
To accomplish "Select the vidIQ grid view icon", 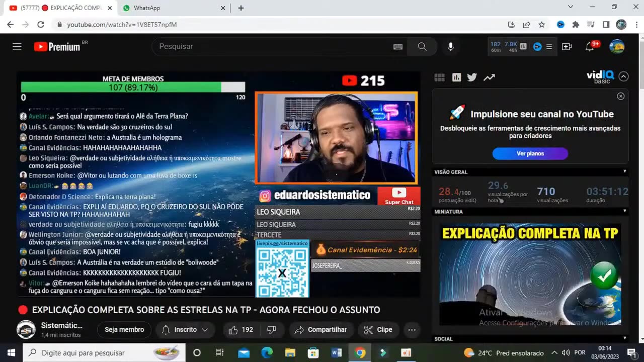I will pos(439,77).
